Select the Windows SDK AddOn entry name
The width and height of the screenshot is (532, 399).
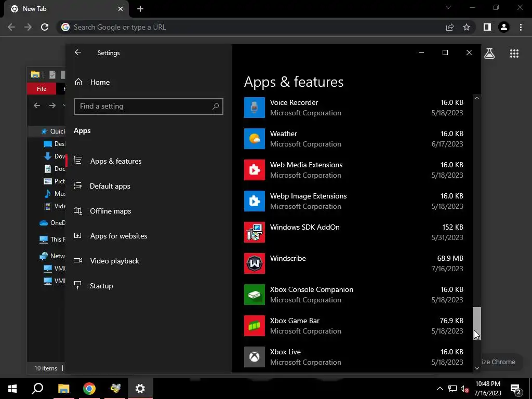pos(304,227)
